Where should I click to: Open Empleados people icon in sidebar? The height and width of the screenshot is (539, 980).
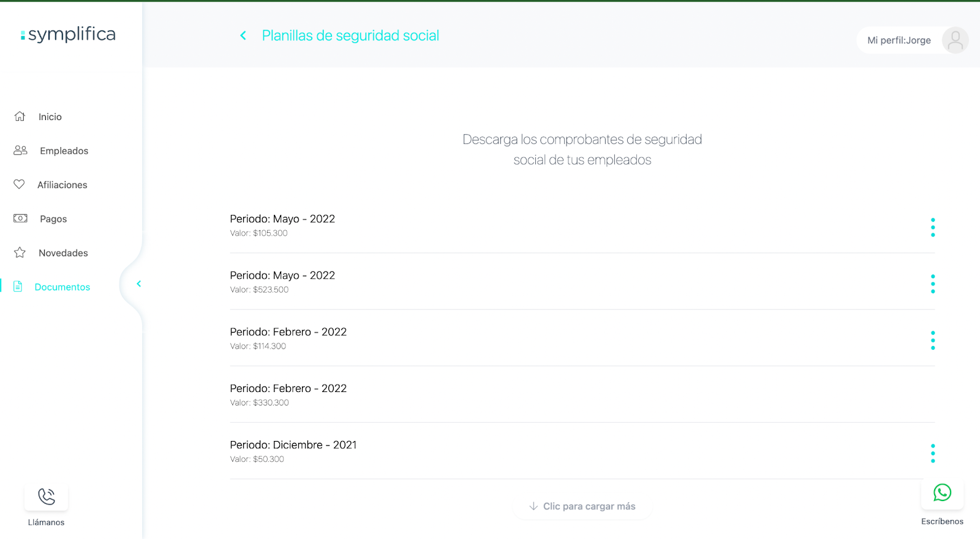coord(20,150)
